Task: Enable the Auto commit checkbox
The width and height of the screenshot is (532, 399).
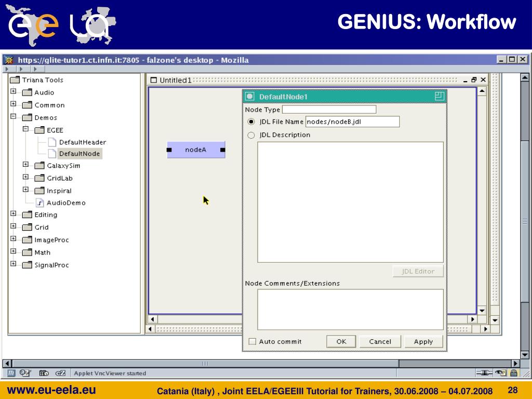Action: pyautogui.click(x=252, y=342)
